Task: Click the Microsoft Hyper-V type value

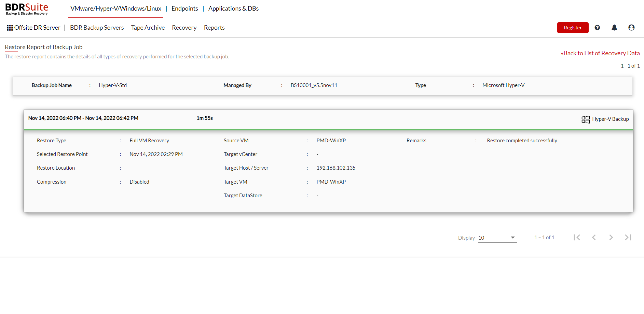Action: tap(504, 85)
